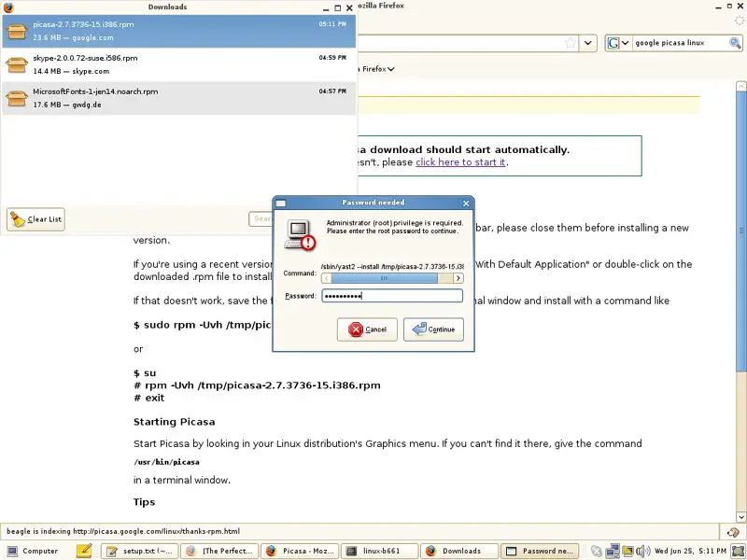This screenshot has width=747, height=560.
Task: Click the computer warning icon in dialog
Action: coord(300,235)
